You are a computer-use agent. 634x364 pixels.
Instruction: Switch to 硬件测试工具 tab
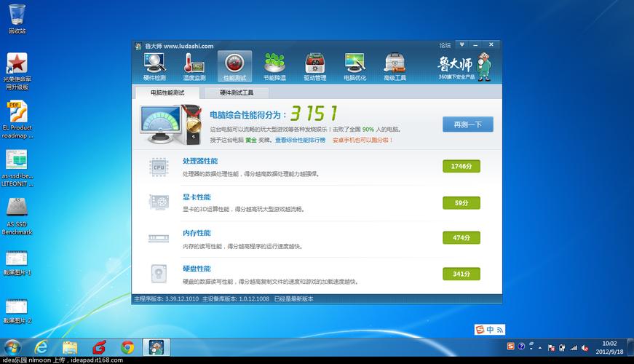coord(237,92)
